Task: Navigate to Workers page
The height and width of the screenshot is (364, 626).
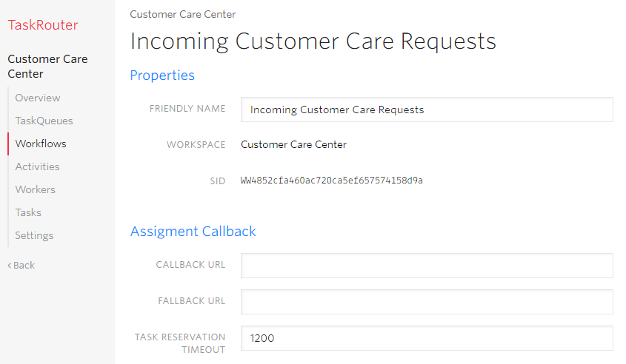Action: tap(35, 189)
